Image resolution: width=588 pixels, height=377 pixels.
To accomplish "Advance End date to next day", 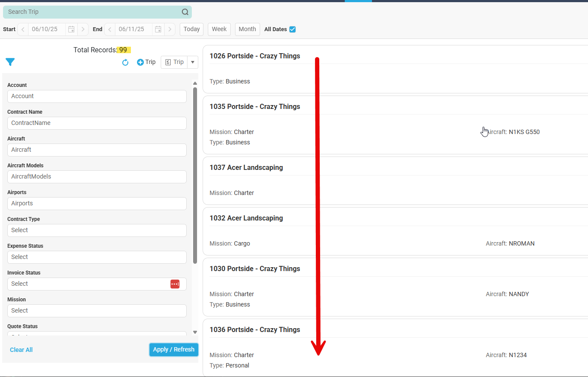I will coord(170,29).
